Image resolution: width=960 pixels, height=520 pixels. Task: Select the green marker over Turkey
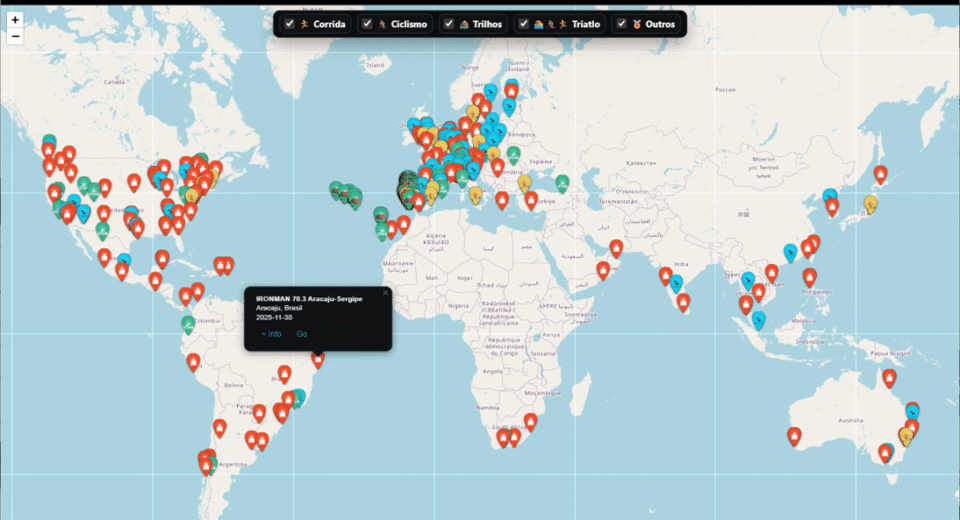562,183
